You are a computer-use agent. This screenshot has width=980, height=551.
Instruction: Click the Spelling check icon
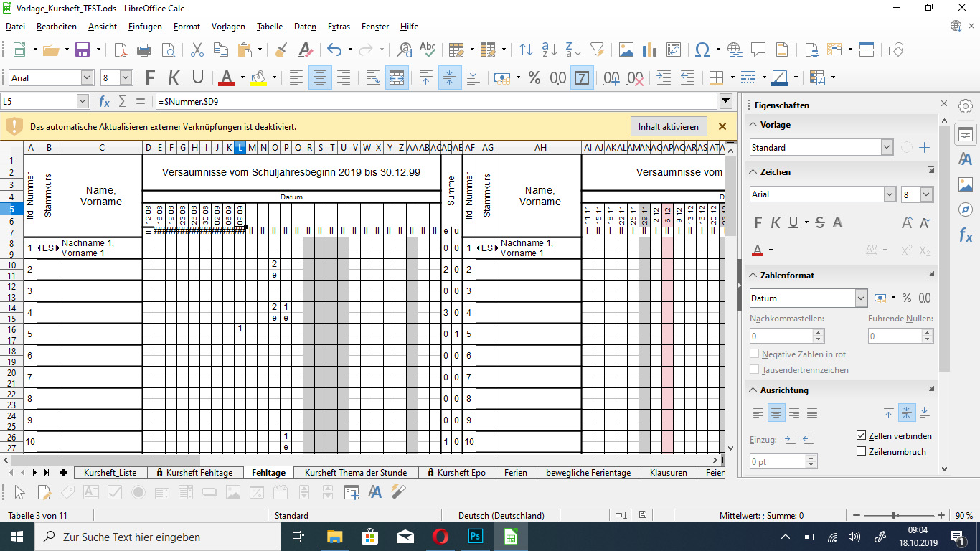coord(428,50)
